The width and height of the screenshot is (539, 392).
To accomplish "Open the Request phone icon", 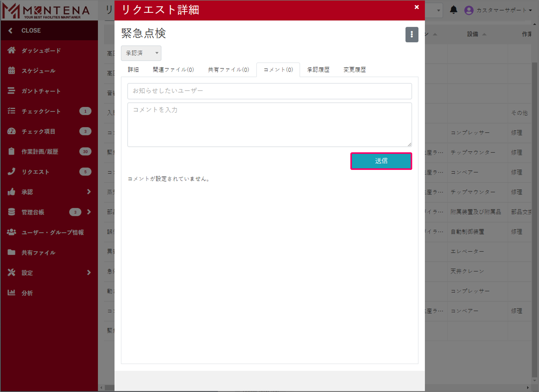I will tap(11, 171).
